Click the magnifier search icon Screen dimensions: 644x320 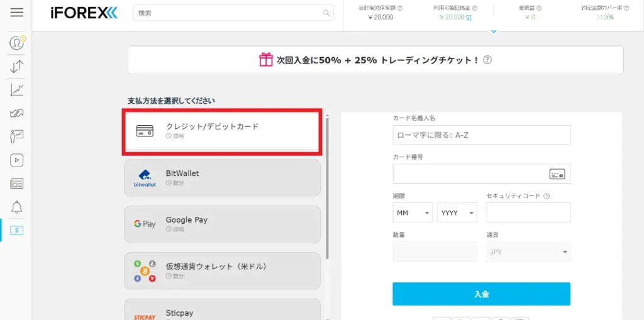tap(326, 13)
